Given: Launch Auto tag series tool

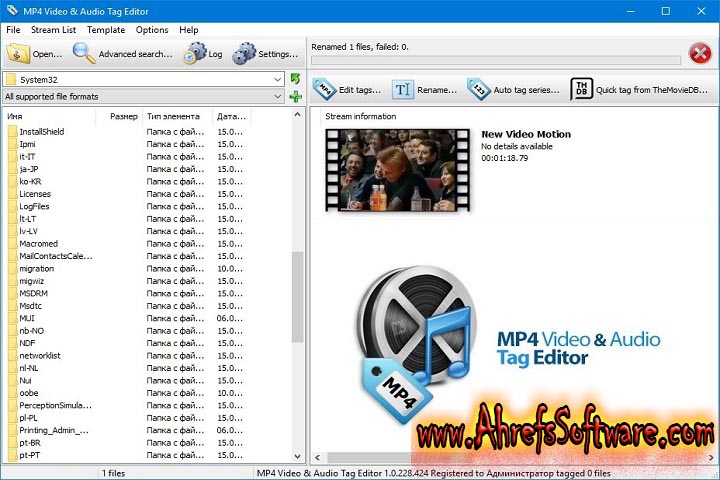Looking at the screenshot, I should (x=478, y=89).
